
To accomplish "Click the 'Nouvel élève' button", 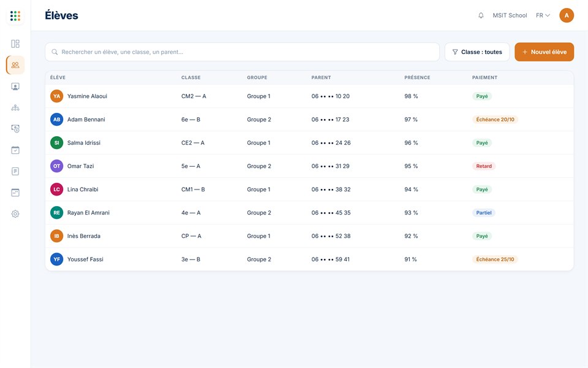I will (544, 52).
